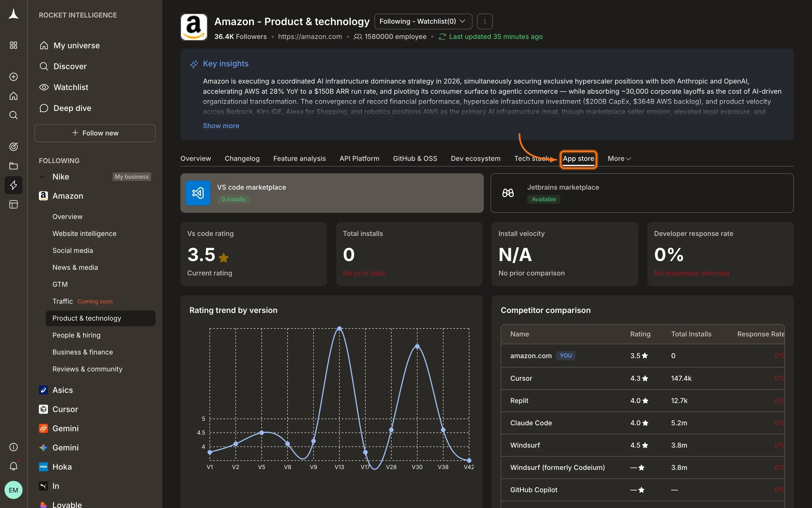The image size is (812, 508).
Task: Open the https://amazon.com link
Action: (310, 37)
